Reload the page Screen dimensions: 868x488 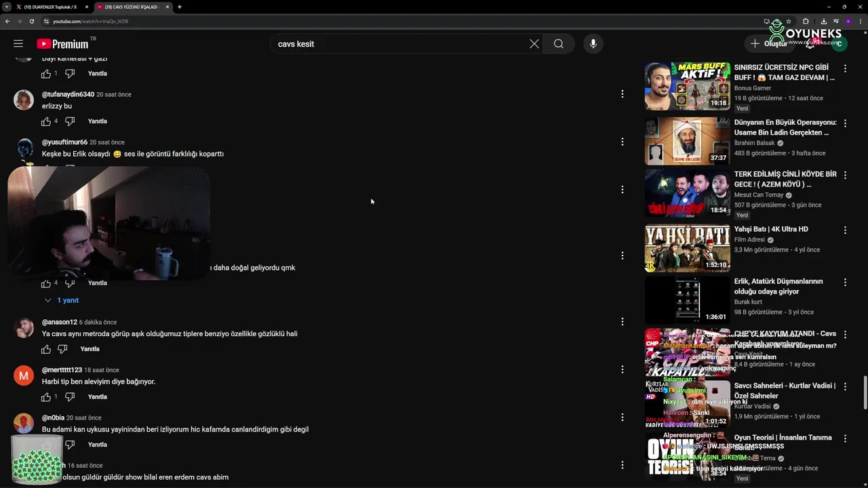(32, 21)
